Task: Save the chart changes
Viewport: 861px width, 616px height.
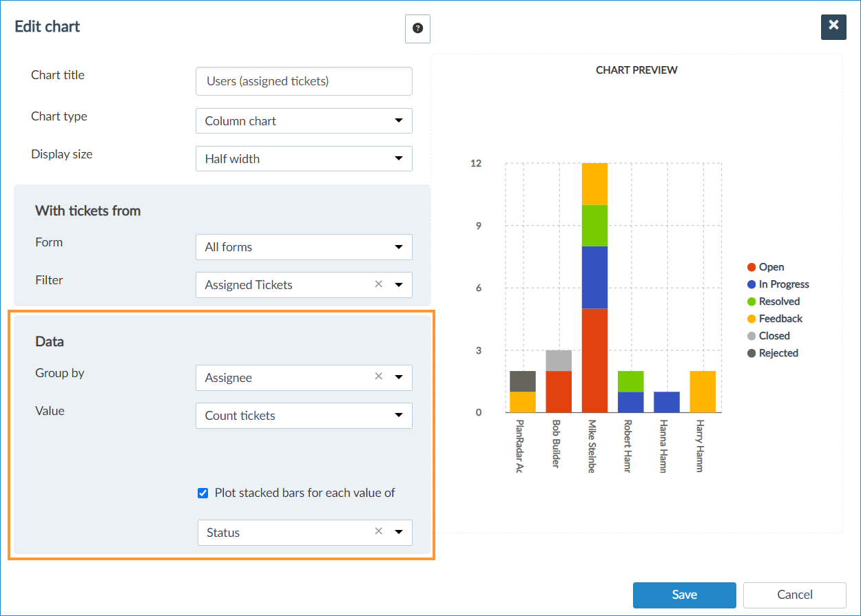Action: 684,595
